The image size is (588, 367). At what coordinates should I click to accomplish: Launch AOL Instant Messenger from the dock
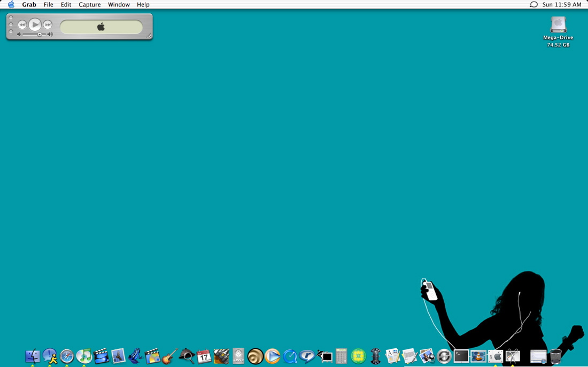pyautogui.click(x=50, y=356)
